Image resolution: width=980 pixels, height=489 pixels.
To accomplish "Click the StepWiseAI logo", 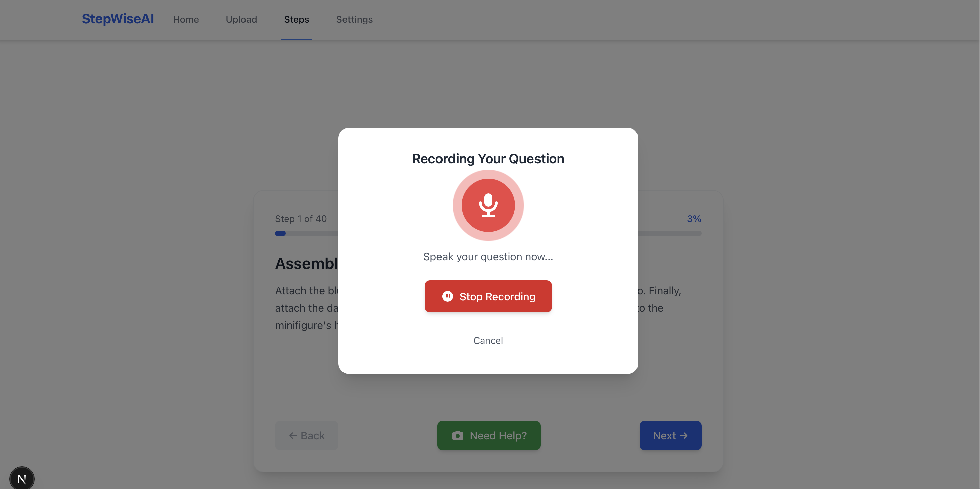I will coord(117,19).
